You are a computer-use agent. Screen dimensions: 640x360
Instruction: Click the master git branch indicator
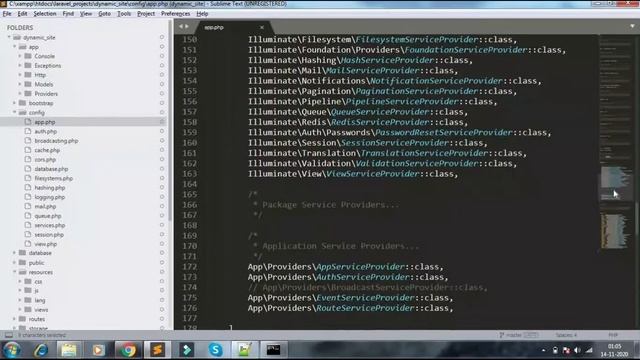pyautogui.click(x=519, y=335)
